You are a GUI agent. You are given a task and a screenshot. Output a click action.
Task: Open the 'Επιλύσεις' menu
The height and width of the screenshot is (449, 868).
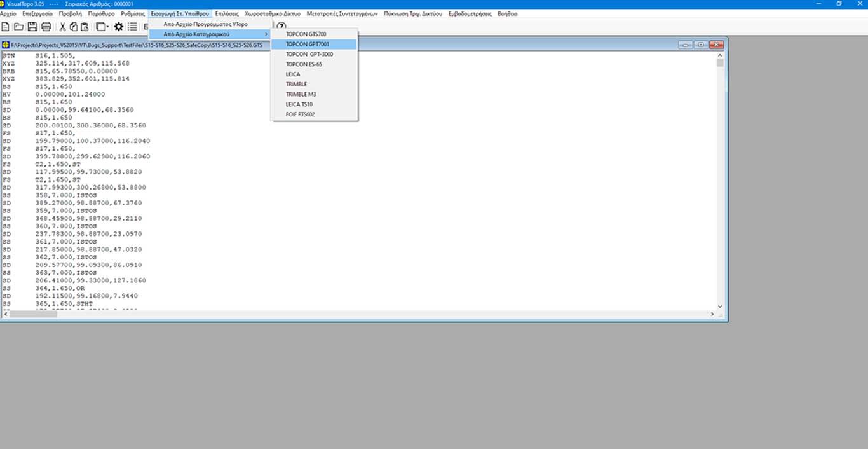pyautogui.click(x=227, y=13)
